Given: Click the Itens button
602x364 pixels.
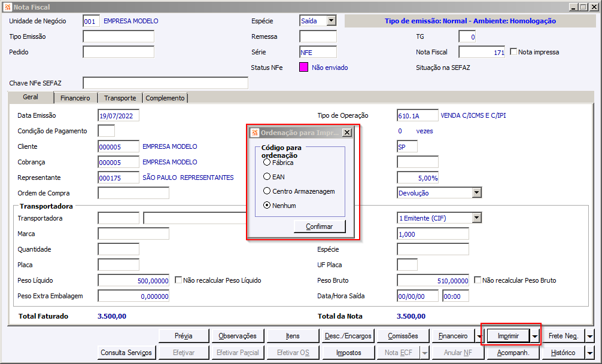Looking at the screenshot, I should pyautogui.click(x=293, y=336).
